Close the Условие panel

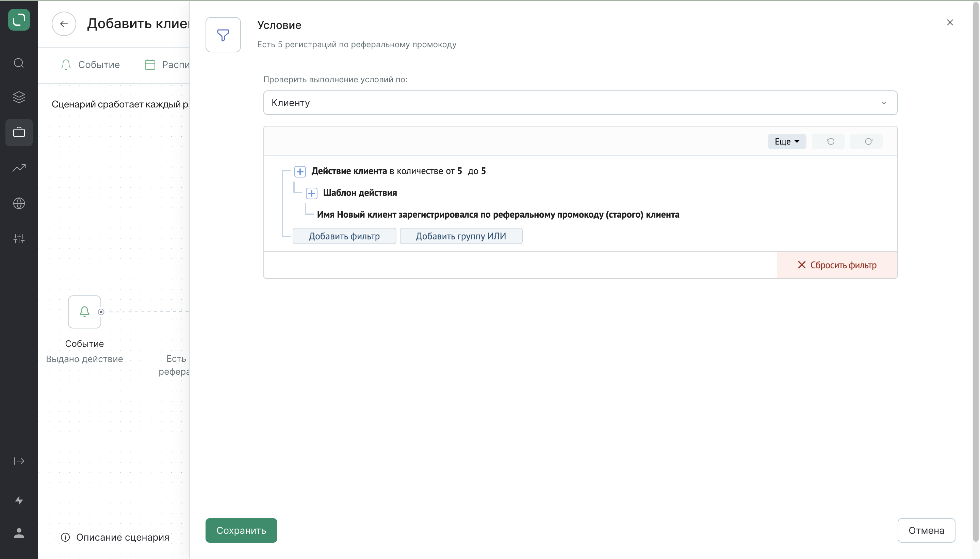[x=950, y=23]
